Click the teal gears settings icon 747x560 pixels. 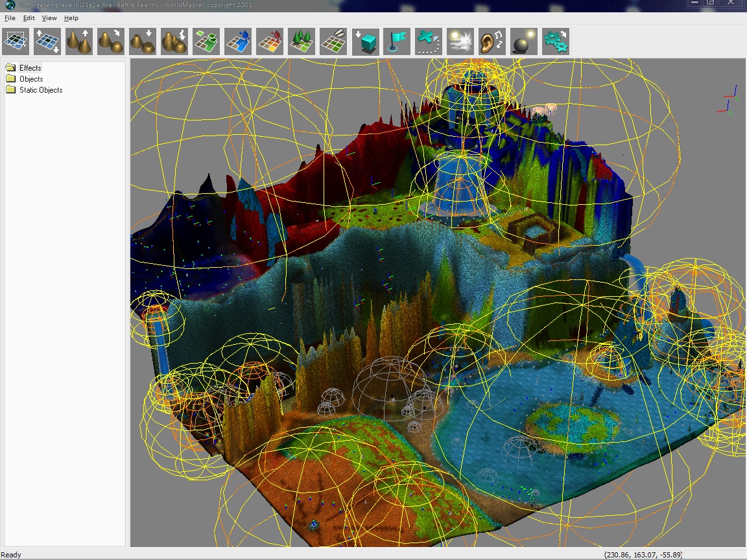pyautogui.click(x=556, y=41)
